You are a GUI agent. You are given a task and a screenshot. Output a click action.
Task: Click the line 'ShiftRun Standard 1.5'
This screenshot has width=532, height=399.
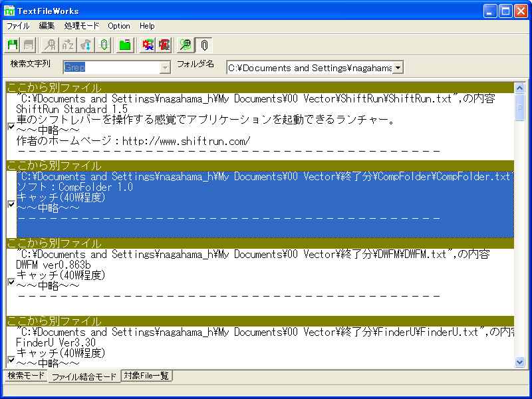[72, 109]
